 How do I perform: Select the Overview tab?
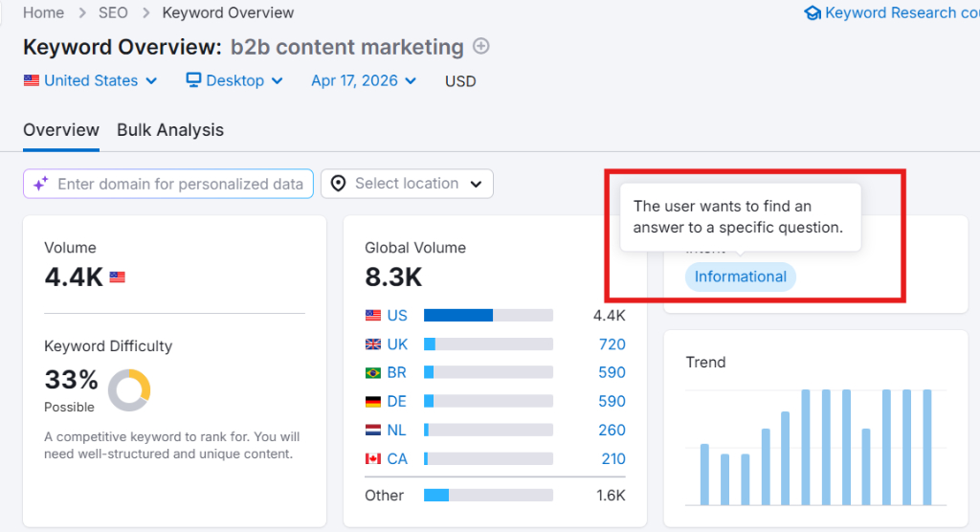61,130
